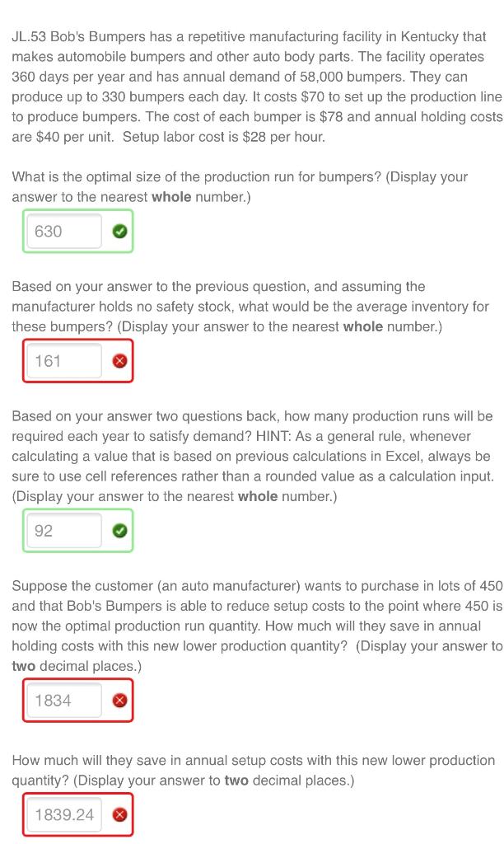Click the green-bordered box around answer 630
Screen dimensions: 504x844
click(x=77, y=232)
